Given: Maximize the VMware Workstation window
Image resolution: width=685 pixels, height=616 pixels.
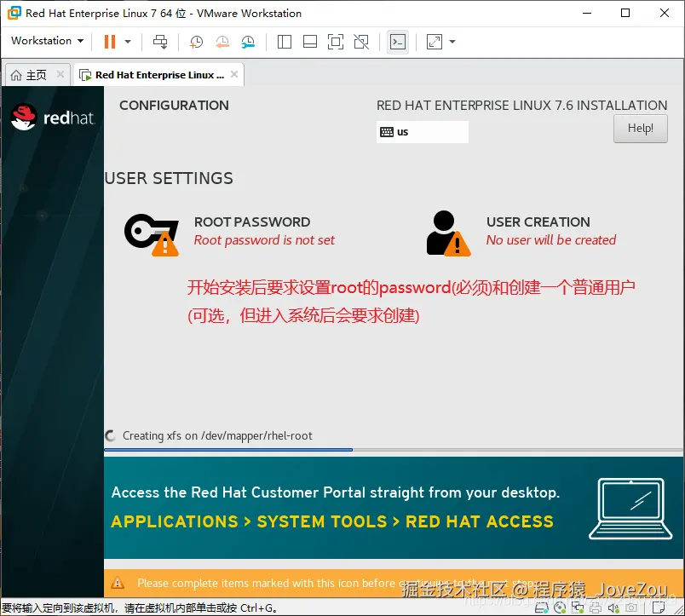Looking at the screenshot, I should [625, 13].
